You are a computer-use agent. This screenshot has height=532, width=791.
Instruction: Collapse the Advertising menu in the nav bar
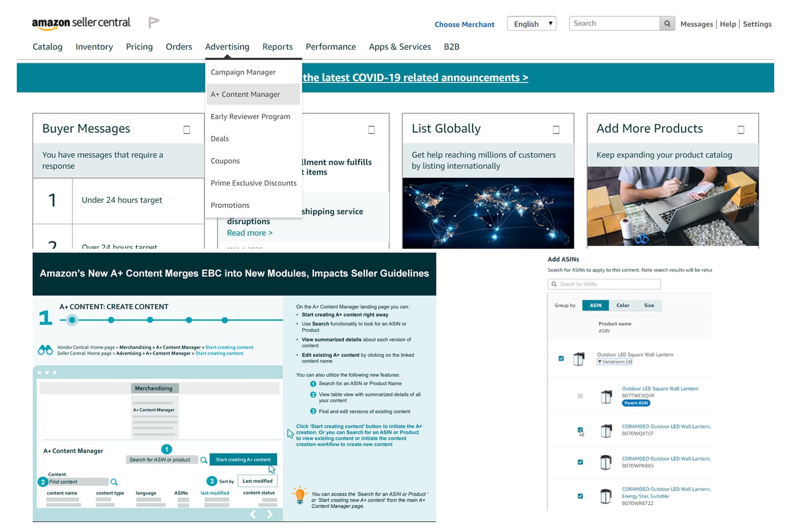(227, 46)
